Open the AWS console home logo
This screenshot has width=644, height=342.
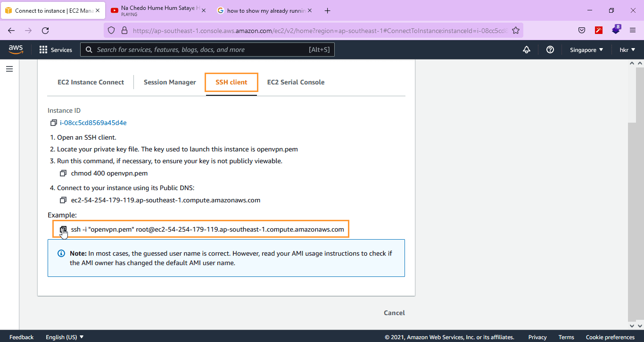point(16,50)
